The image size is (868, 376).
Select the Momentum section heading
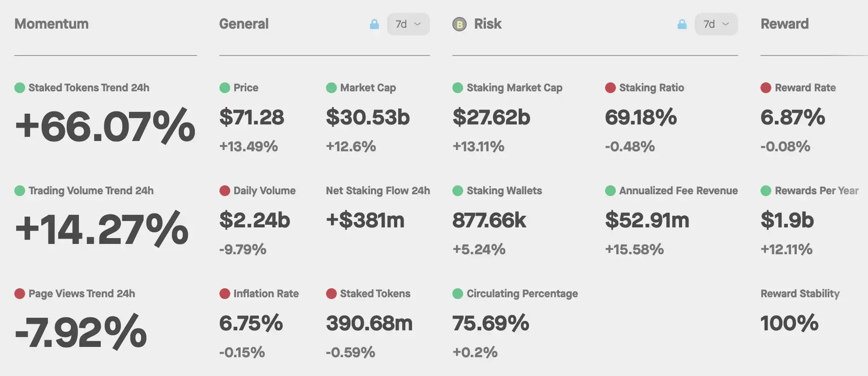[52, 24]
